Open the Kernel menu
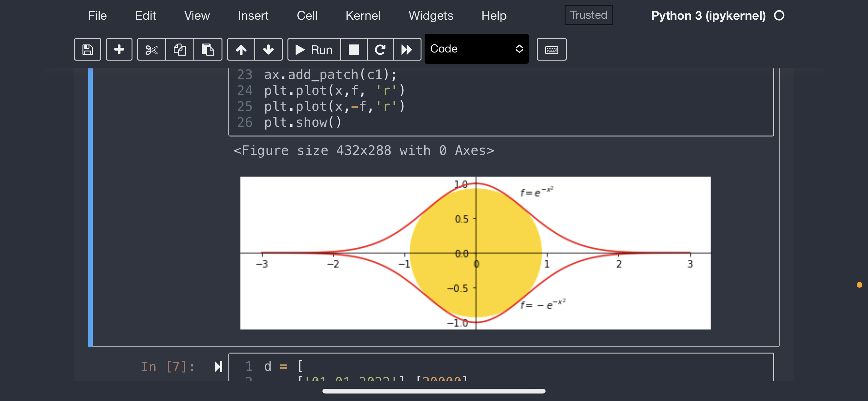This screenshot has width=868, height=401. [362, 16]
